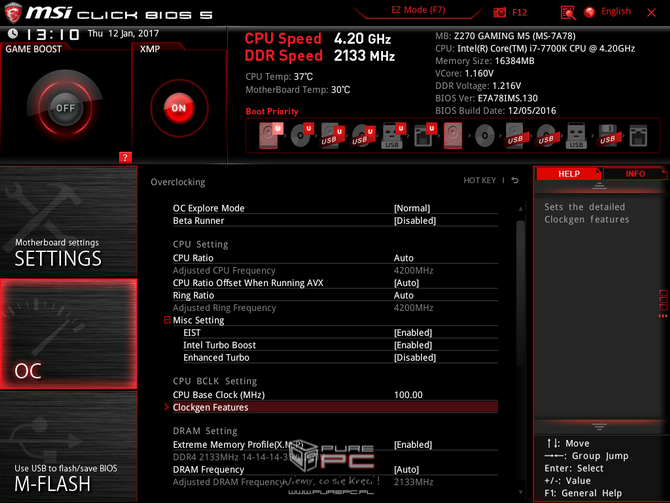This screenshot has height=503, width=670.
Task: Select the legacy hard disk boot icon without U badge
Action: click(453, 135)
